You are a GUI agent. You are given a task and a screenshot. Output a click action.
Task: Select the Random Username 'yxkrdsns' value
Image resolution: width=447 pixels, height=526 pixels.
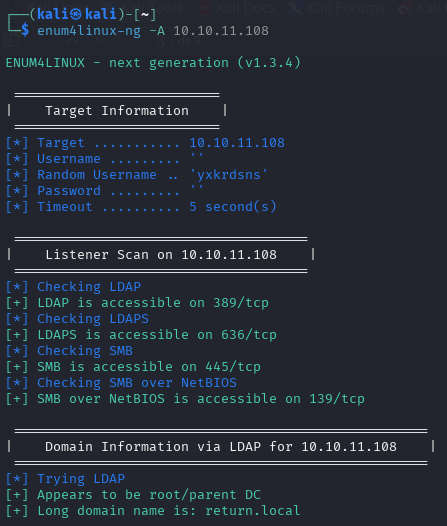point(229,175)
